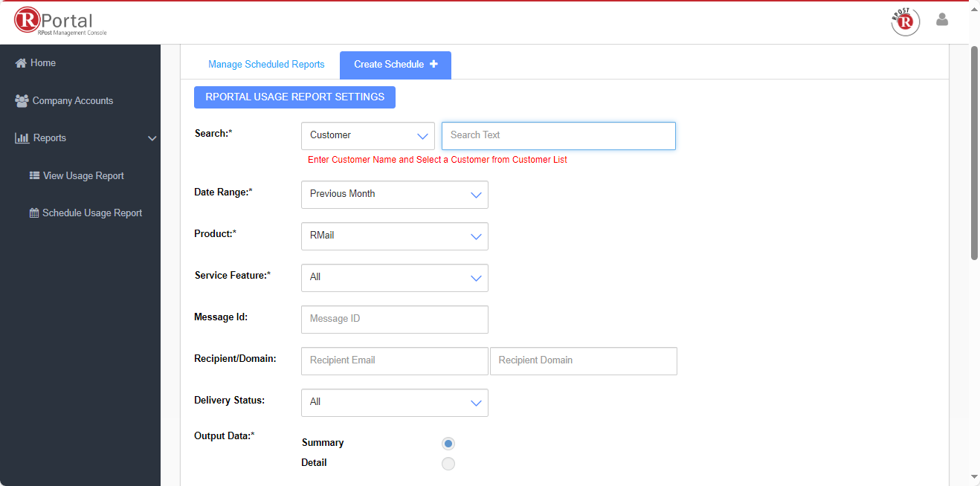Open the Customer search type dropdown
Image resolution: width=980 pixels, height=486 pixels.
368,135
